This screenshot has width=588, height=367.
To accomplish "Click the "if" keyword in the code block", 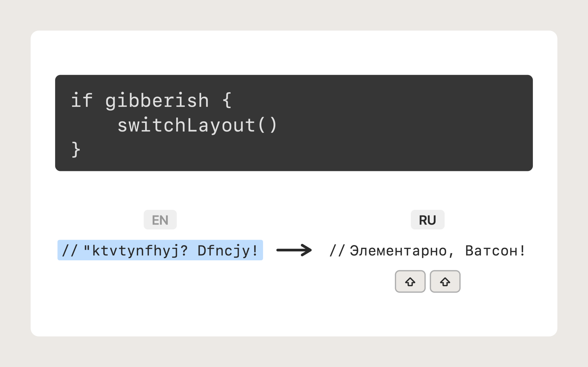I will point(82,100).
